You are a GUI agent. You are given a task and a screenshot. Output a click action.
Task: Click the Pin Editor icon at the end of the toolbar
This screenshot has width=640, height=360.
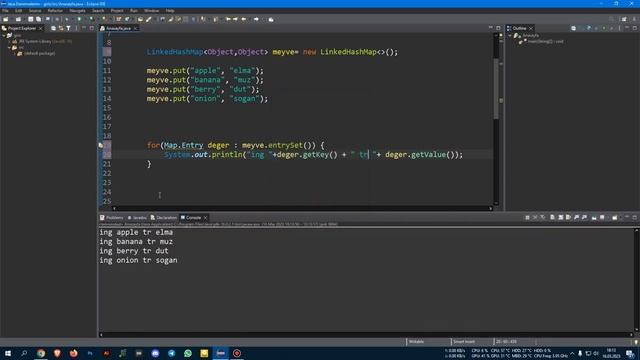point(271,19)
